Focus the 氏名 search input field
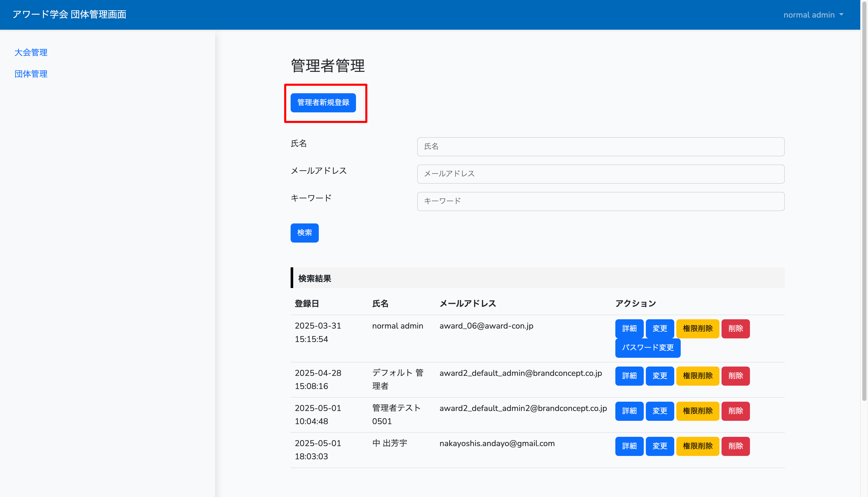The image size is (868, 497). [x=600, y=146]
